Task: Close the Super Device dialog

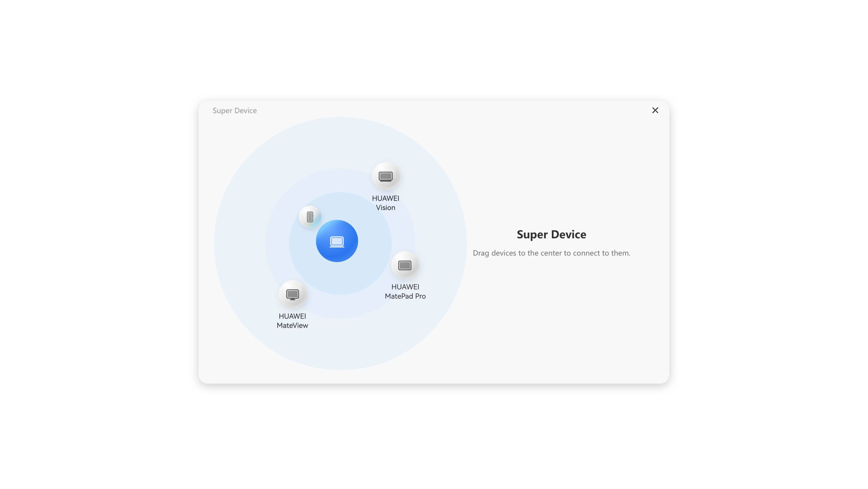Action: 655,110
